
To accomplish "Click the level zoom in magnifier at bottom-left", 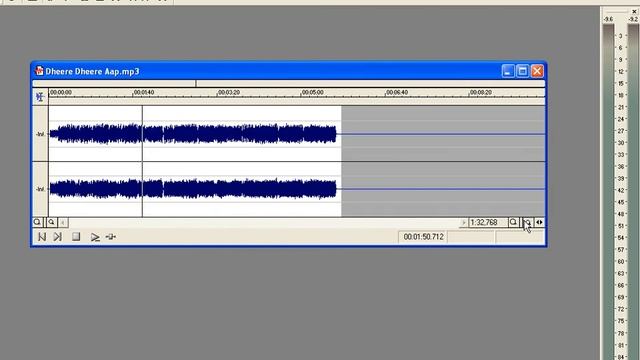I will click(51, 222).
